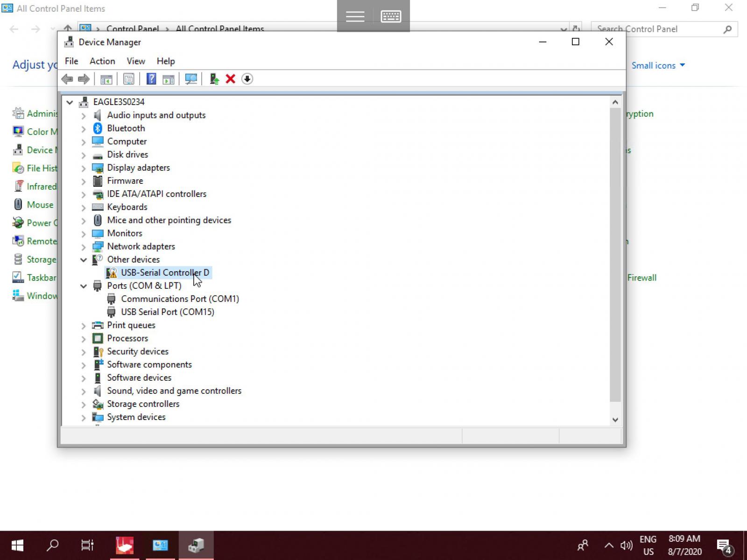Screen dimensions: 747x560
Task: Click the Properties toolbar icon
Action: tap(128, 79)
